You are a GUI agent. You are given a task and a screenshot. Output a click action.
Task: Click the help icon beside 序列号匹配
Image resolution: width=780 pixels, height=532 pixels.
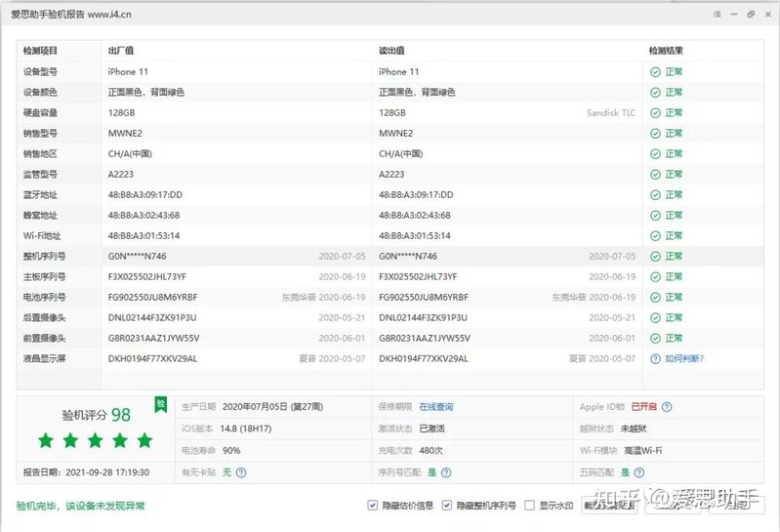coord(446,471)
